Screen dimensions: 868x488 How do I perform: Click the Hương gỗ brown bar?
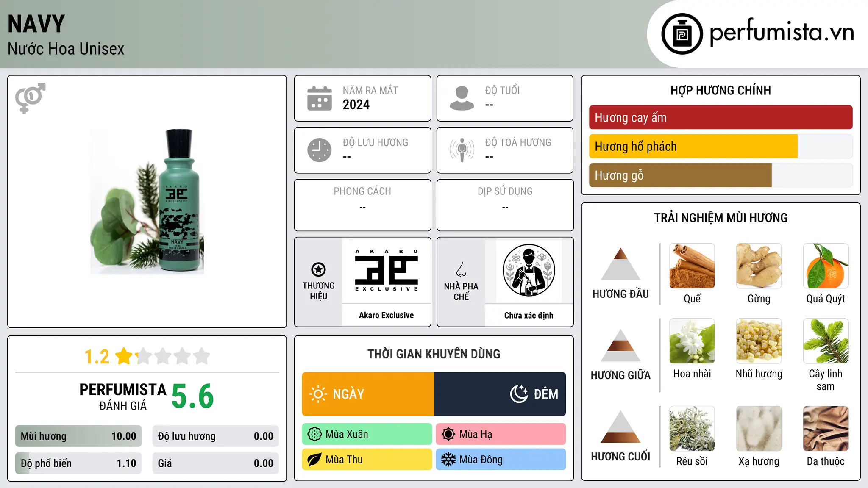pos(680,175)
